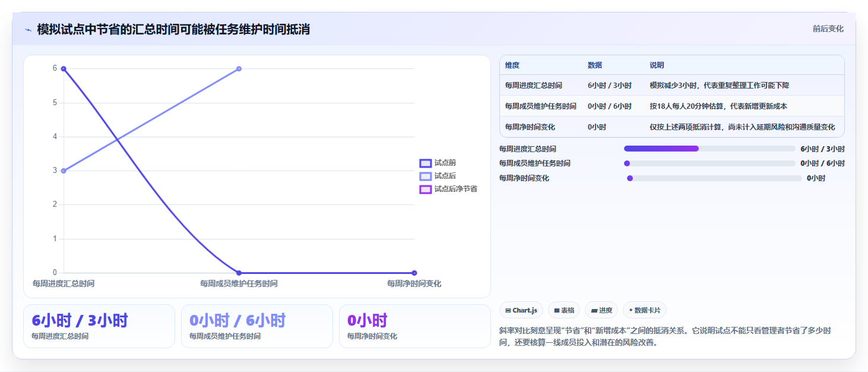This screenshot has width=868, height=372.
Task: Click y-axis tick label 4
Action: tap(55, 137)
